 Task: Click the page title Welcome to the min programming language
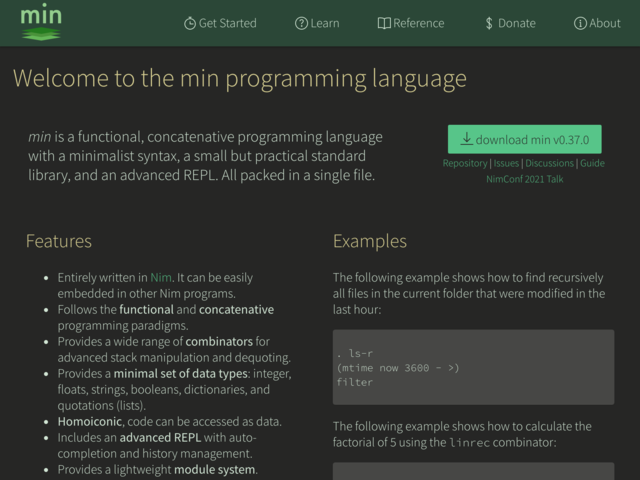(x=240, y=78)
